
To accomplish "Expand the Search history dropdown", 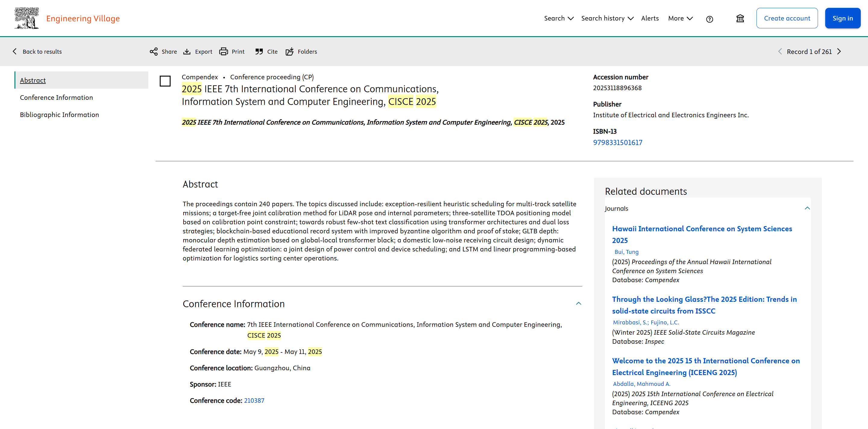I will (607, 18).
